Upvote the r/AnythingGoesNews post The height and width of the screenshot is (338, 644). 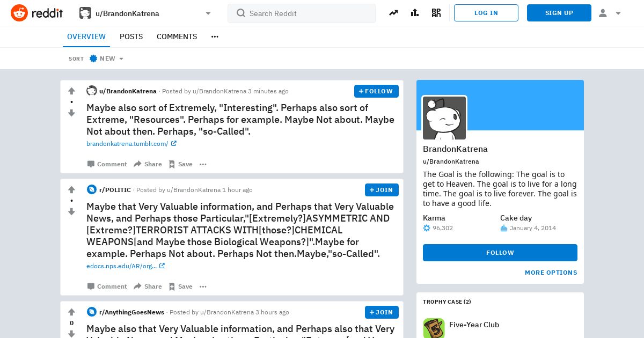(71, 312)
